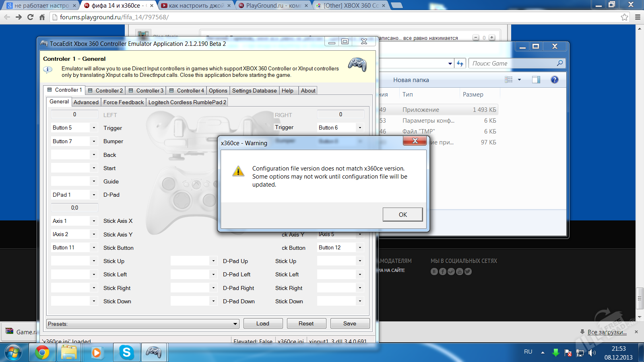
Task: Open the Explorer help question mark icon
Action: pos(554,80)
